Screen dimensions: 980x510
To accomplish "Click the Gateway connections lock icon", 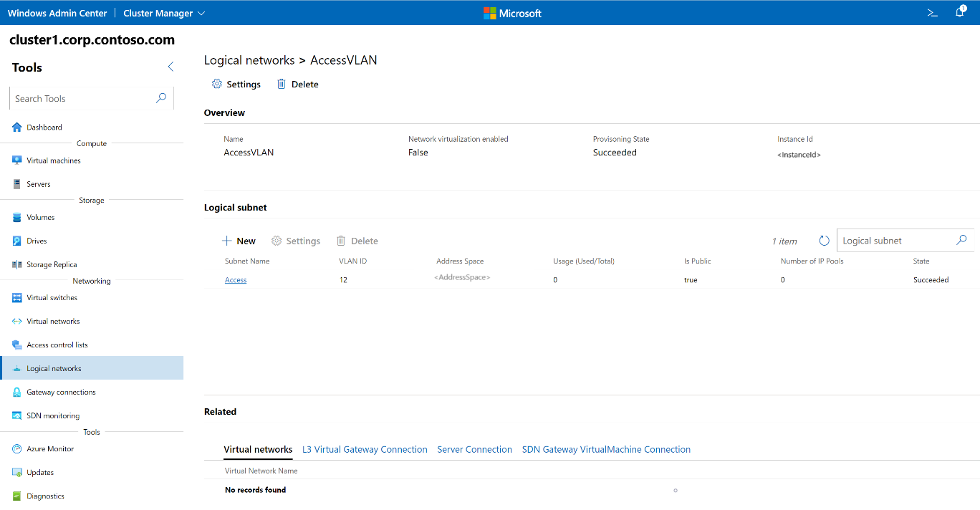I will coord(17,393).
